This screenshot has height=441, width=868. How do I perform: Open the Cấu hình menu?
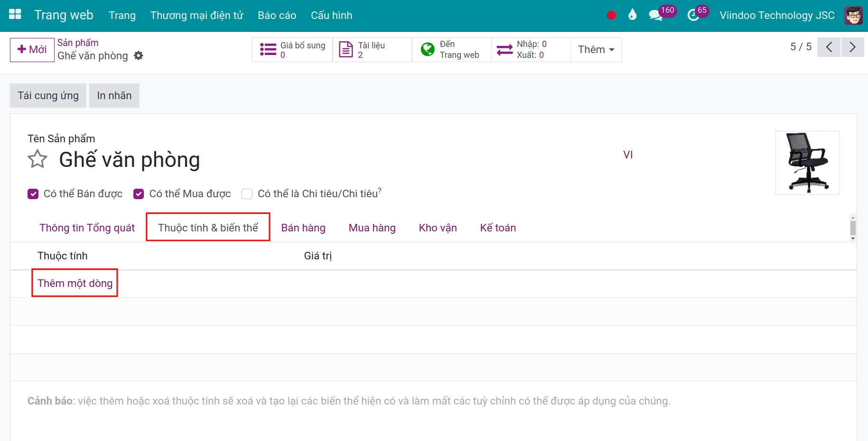(331, 15)
